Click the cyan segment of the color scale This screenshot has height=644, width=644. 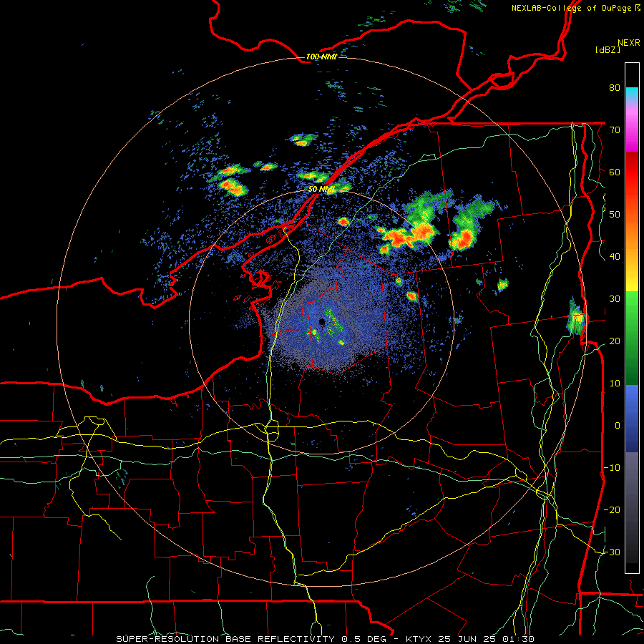632,94
